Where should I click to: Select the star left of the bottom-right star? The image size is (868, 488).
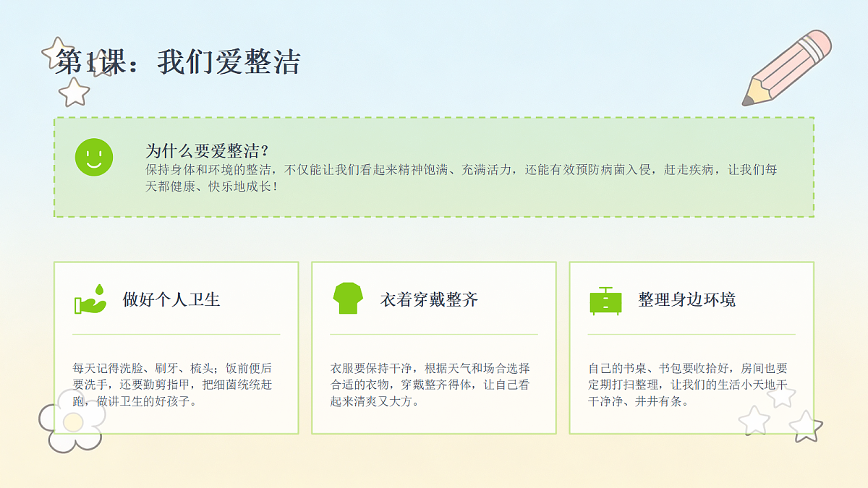coord(754,420)
